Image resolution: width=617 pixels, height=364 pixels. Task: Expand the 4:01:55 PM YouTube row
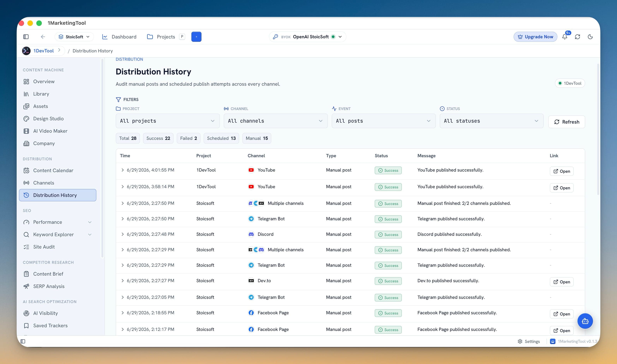click(123, 170)
